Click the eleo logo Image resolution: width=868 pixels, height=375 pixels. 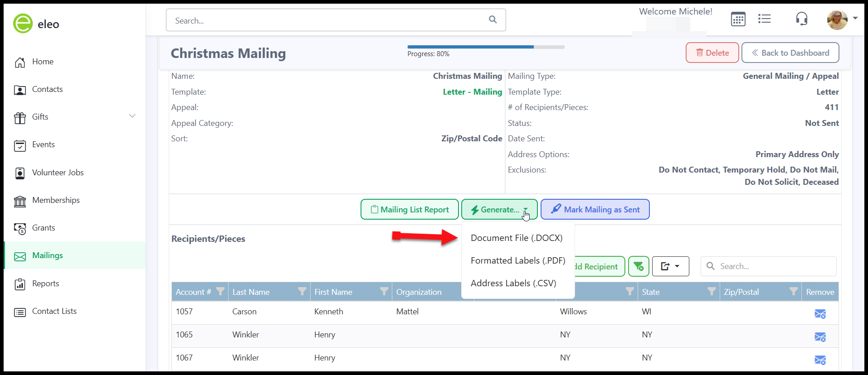(x=36, y=24)
